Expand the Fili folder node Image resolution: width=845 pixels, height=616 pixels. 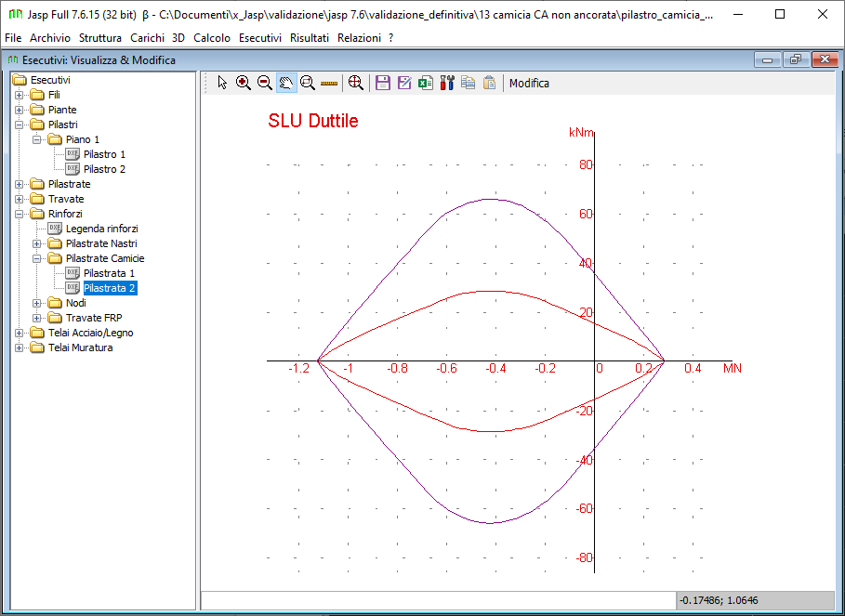pyautogui.click(x=20, y=96)
